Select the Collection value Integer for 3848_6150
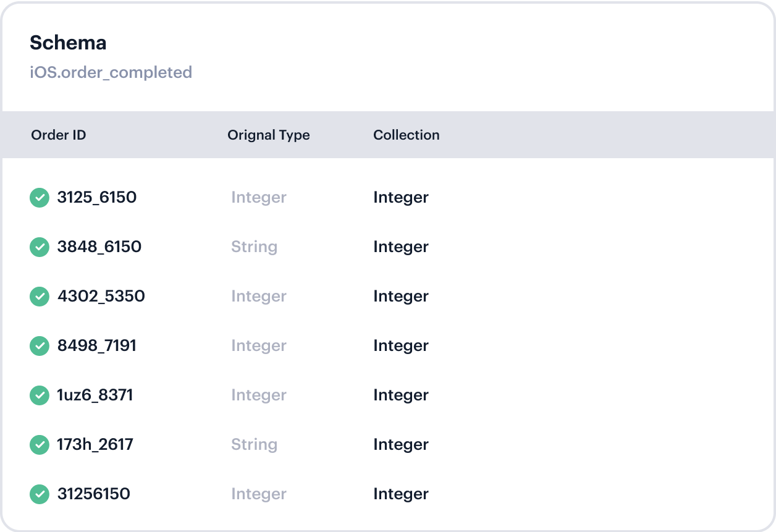 point(401,248)
